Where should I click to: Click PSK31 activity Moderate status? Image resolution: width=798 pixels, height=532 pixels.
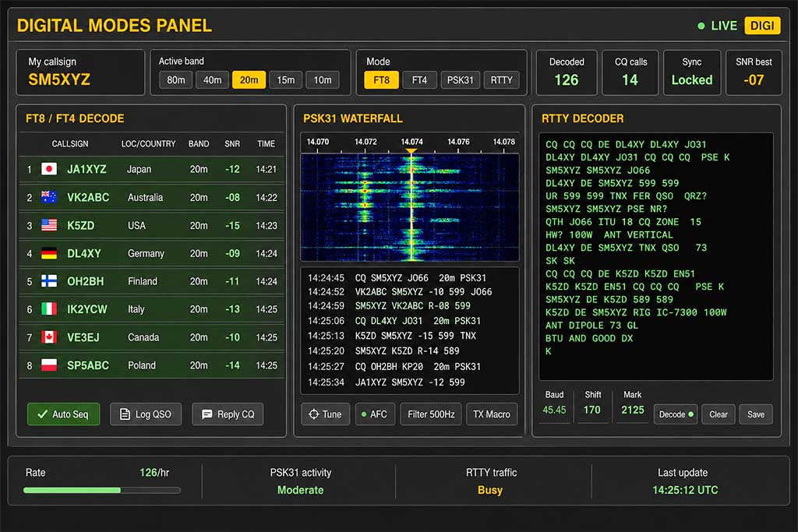tap(300, 490)
